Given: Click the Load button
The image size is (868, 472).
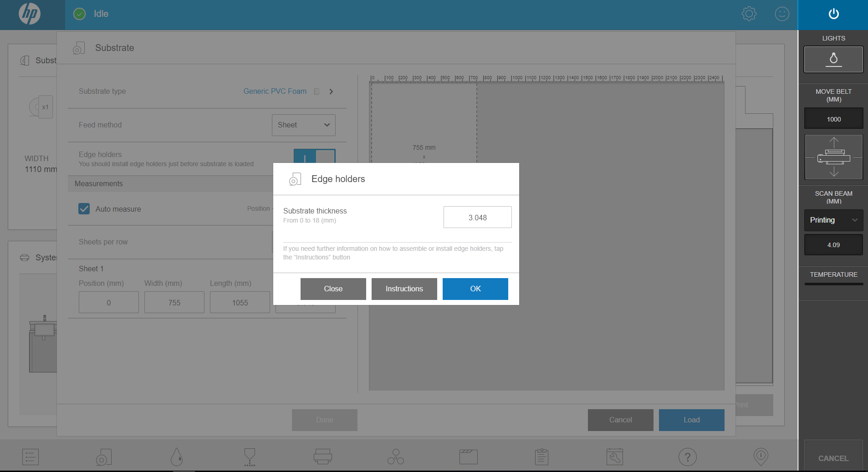Looking at the screenshot, I should (x=692, y=420).
